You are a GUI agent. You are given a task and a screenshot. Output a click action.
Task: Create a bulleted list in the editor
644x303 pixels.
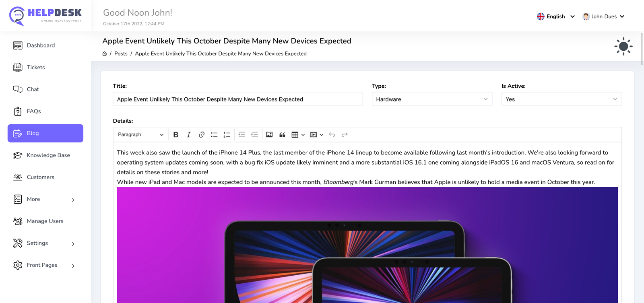tap(214, 135)
